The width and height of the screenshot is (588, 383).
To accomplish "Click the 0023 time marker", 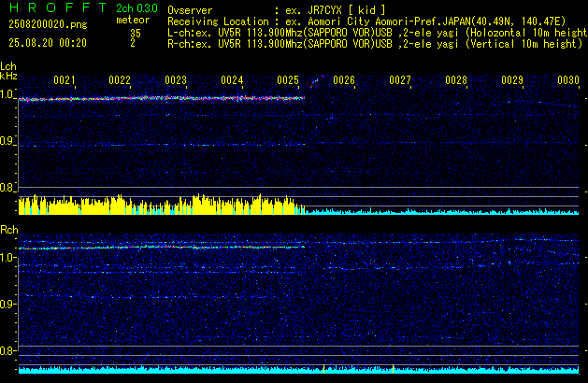I will tap(176, 80).
